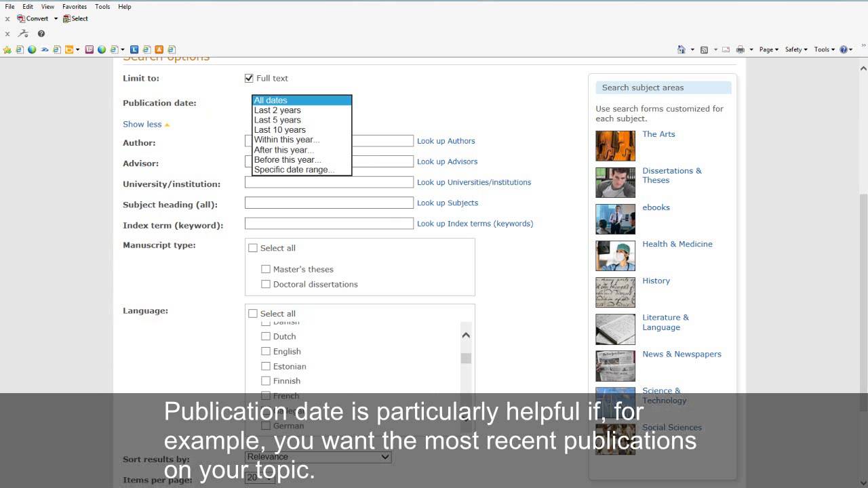The height and width of the screenshot is (488, 868).
Task: Click the Index term (keyword) input field
Action: [x=329, y=224]
